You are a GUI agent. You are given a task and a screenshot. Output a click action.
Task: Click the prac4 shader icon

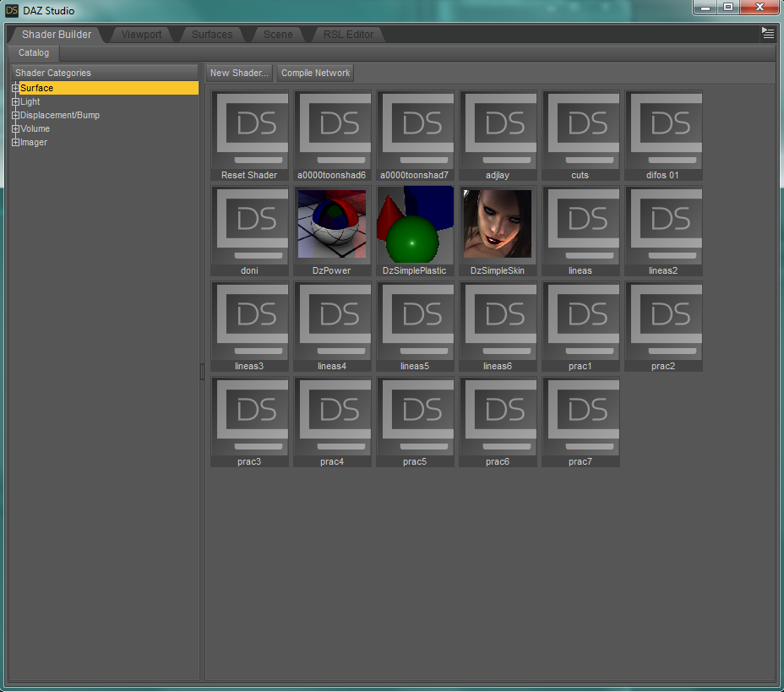point(333,422)
